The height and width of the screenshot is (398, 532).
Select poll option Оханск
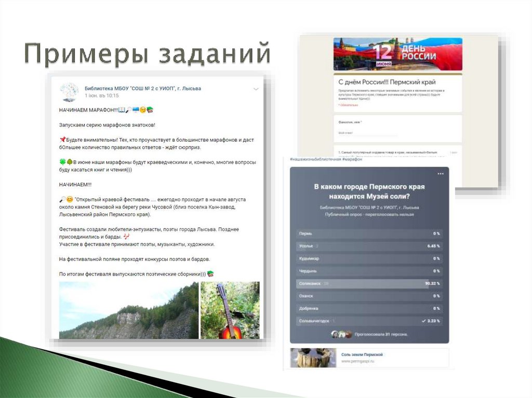369,296
